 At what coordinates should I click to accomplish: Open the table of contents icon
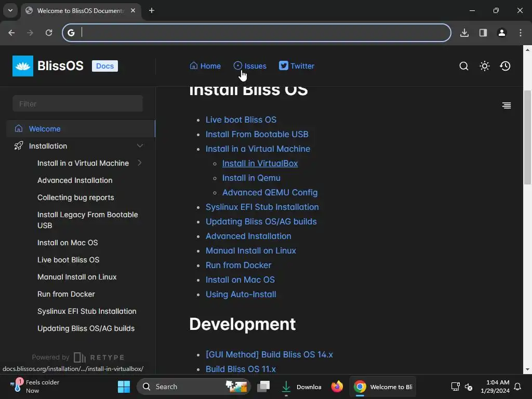507,105
